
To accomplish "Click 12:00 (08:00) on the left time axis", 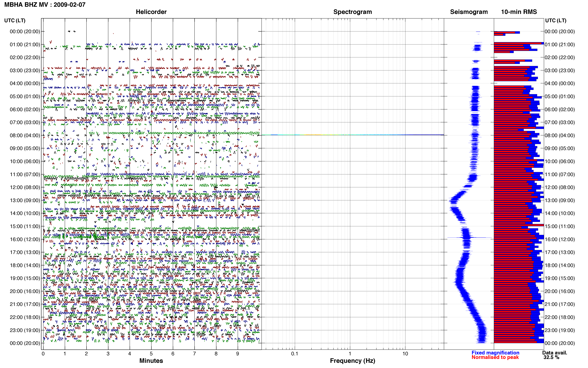I will [x=25, y=187].
